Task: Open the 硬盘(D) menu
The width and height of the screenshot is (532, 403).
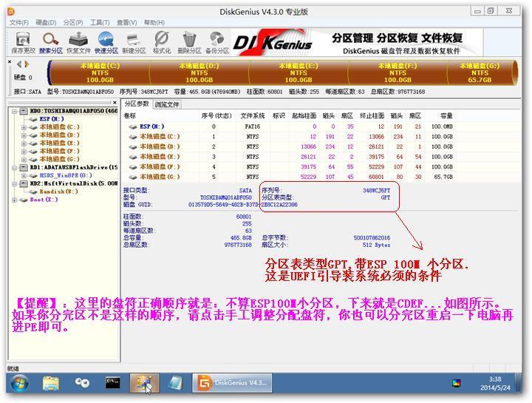Action: 46,22
